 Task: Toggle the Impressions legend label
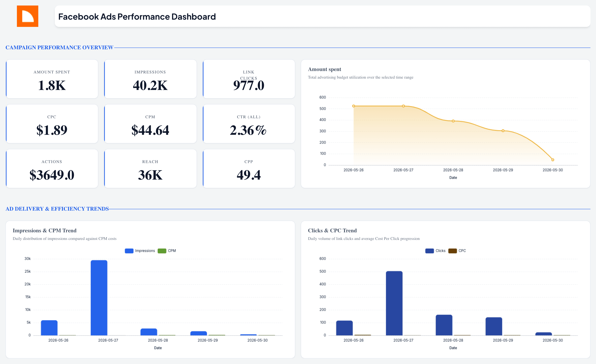[145, 251]
